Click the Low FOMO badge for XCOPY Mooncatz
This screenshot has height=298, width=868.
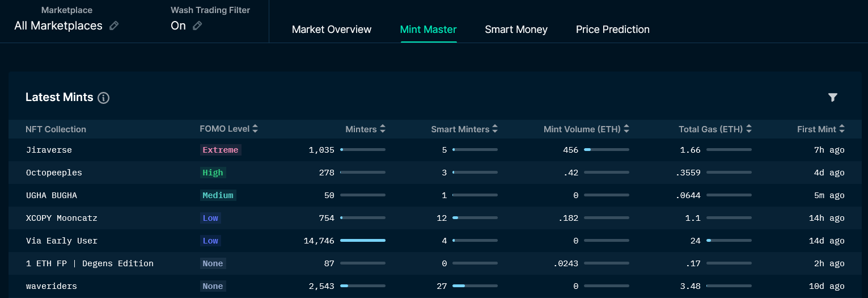coord(210,218)
